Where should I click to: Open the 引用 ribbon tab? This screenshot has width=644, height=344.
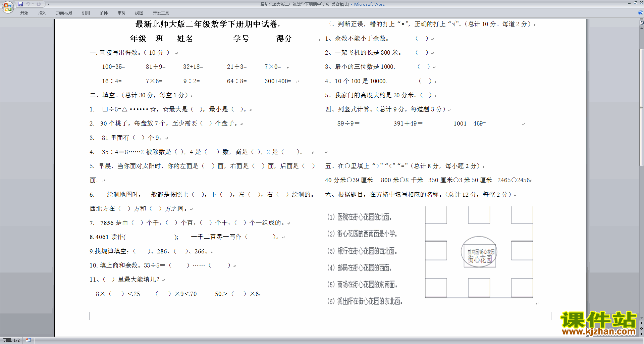click(x=86, y=13)
